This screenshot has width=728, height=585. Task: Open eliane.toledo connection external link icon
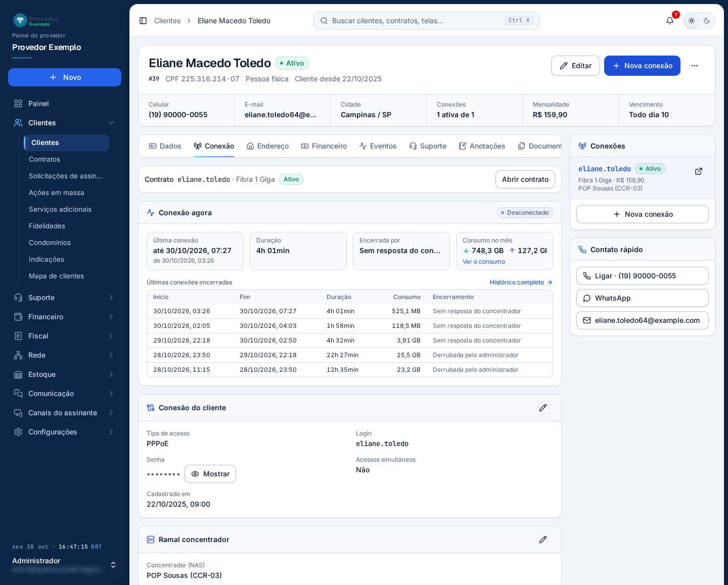point(699,171)
